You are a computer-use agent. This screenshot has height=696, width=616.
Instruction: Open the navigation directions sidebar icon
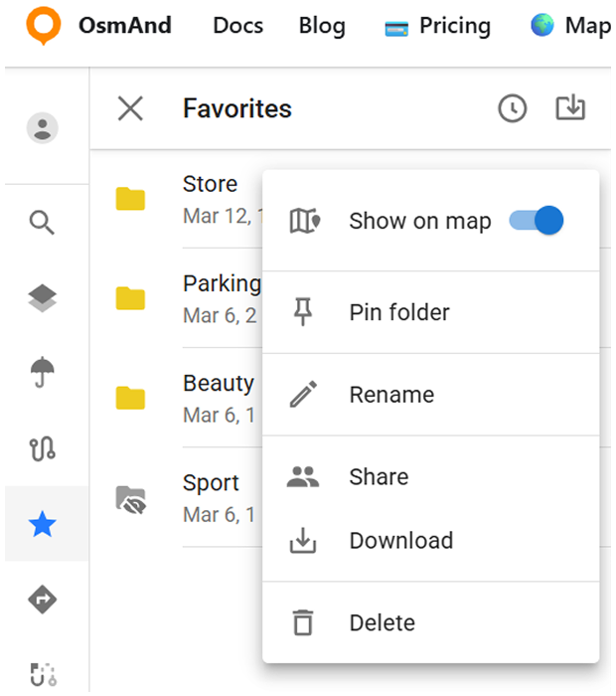point(42,600)
